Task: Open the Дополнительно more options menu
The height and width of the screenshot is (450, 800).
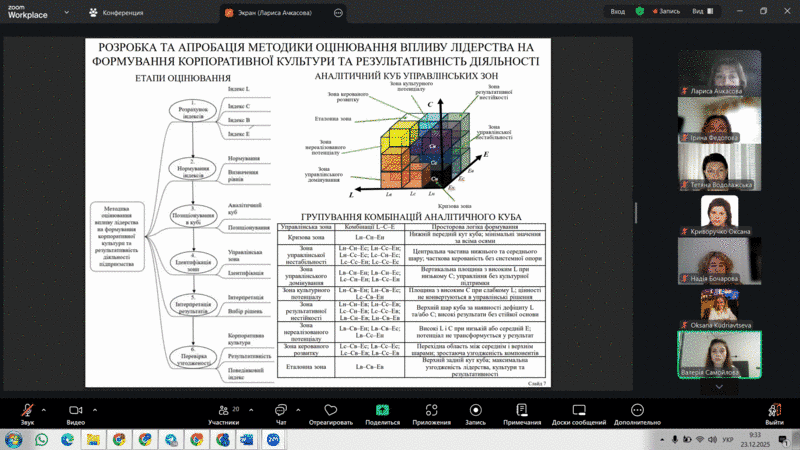Action: pos(637,411)
